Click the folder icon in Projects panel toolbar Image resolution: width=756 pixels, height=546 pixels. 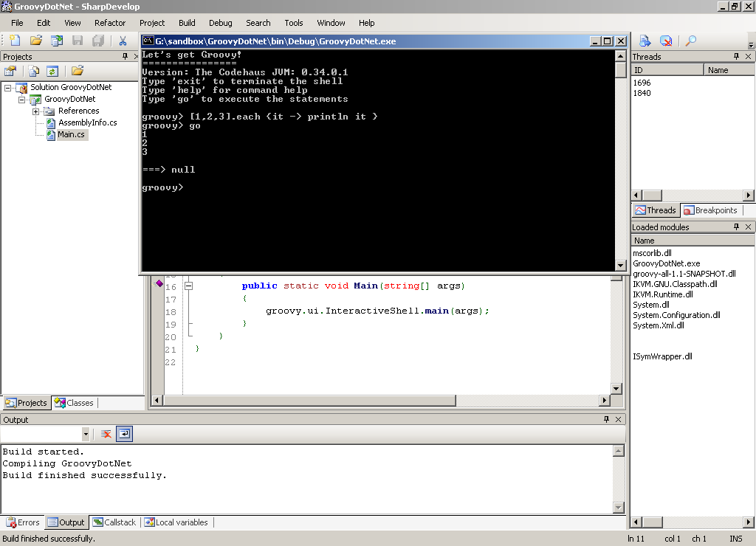click(77, 72)
